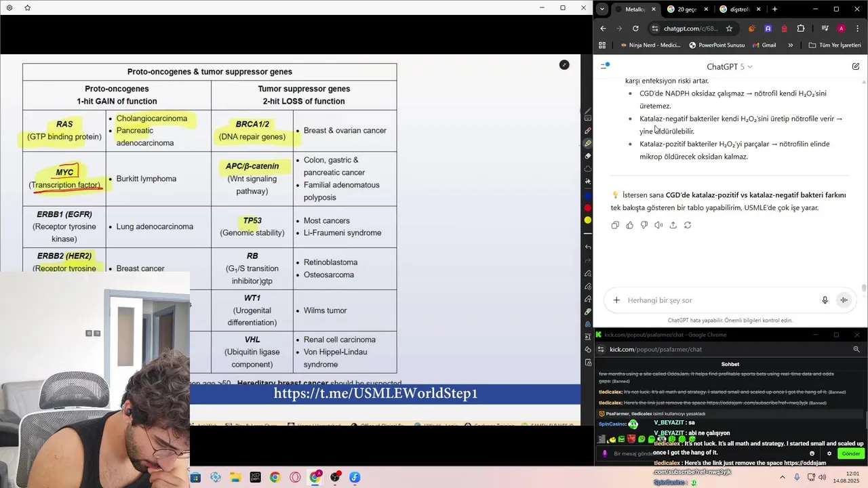Image resolution: width=868 pixels, height=488 pixels.
Task: Start dictation with the ChatGPT microphone icon
Action: click(x=825, y=300)
